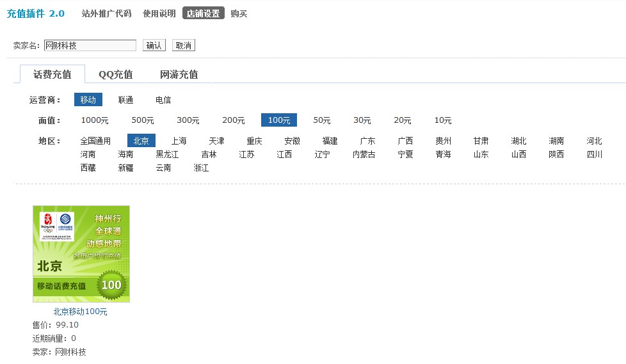
Task: Select the 云南 region
Action: point(163,168)
